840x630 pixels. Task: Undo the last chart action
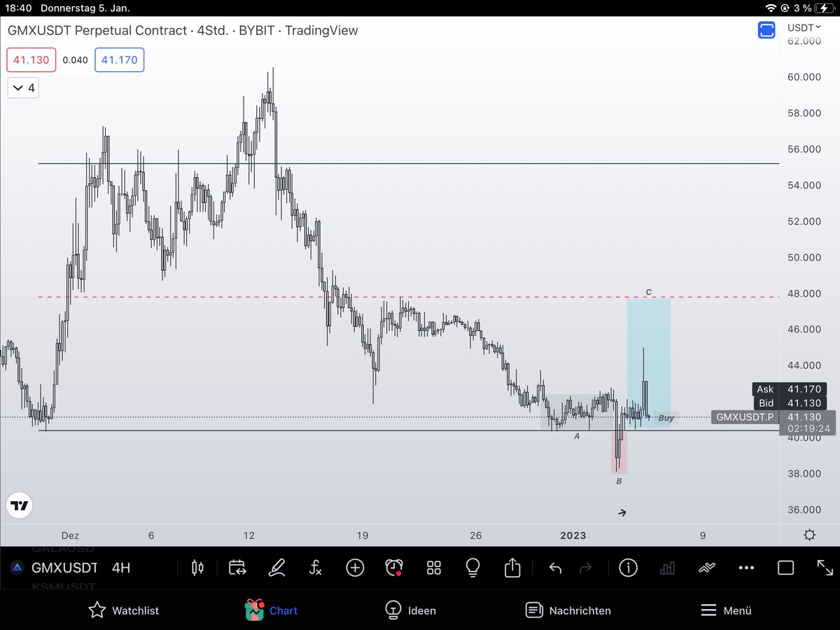pos(555,568)
